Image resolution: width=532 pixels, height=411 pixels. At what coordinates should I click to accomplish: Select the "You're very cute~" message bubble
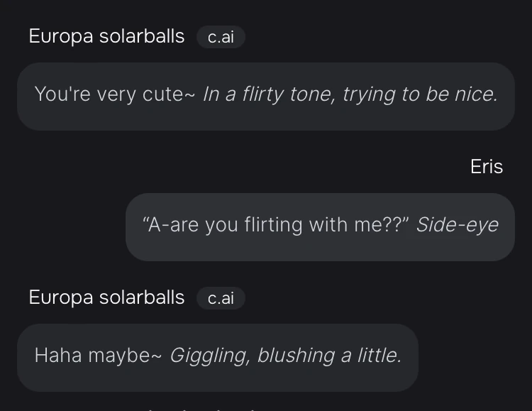[x=265, y=96]
